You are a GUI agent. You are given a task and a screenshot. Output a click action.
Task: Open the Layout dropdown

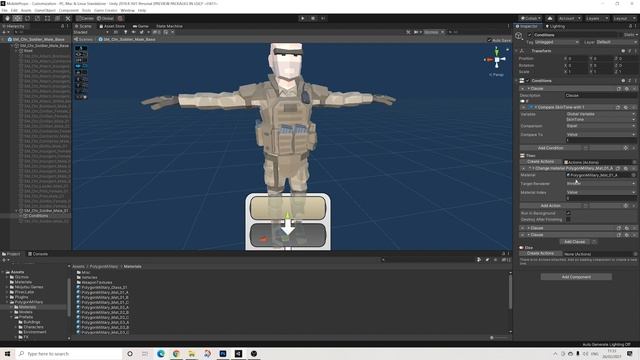(624, 18)
